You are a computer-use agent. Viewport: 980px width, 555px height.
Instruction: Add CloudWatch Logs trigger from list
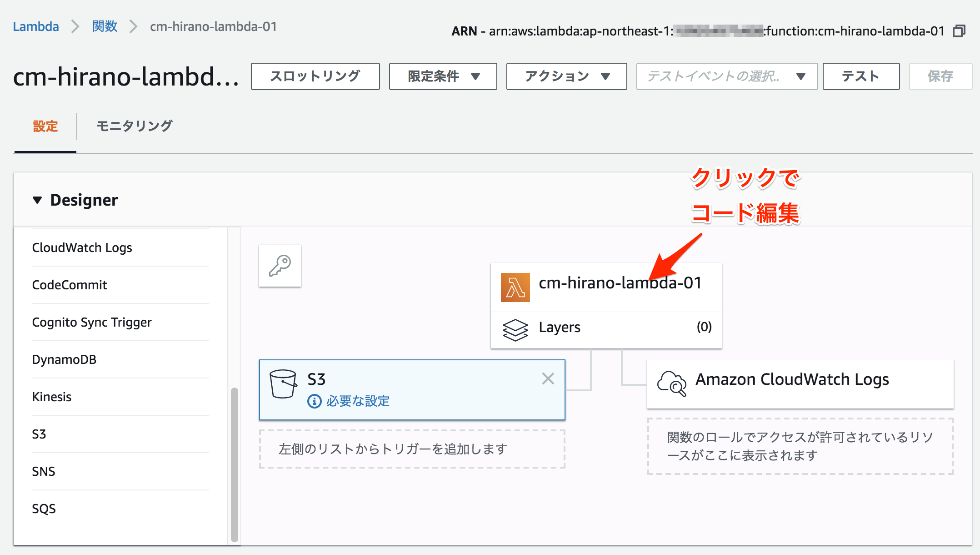click(x=120, y=247)
